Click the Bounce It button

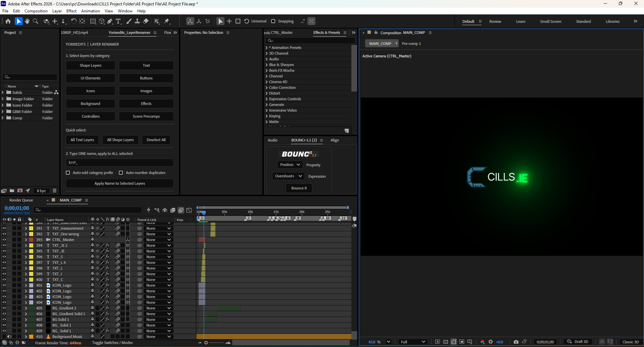coord(299,188)
